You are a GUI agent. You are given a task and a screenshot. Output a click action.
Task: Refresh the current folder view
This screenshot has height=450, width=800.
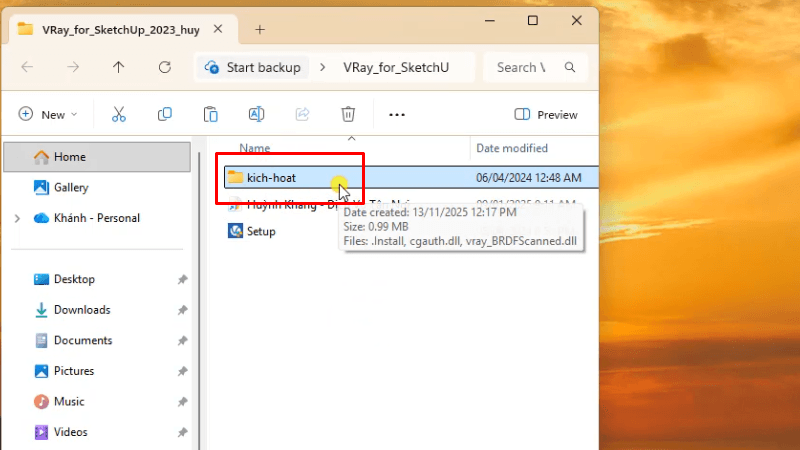165,67
